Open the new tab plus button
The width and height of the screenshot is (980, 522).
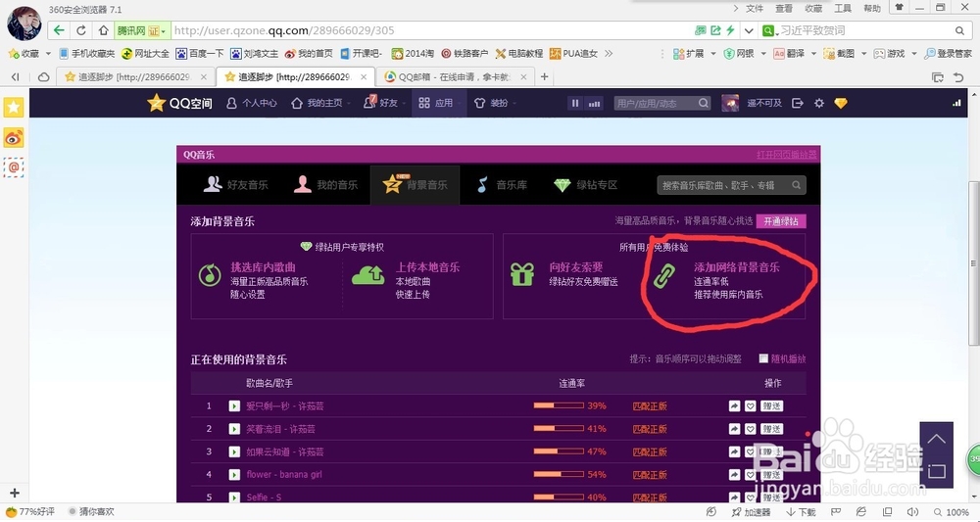[544, 76]
